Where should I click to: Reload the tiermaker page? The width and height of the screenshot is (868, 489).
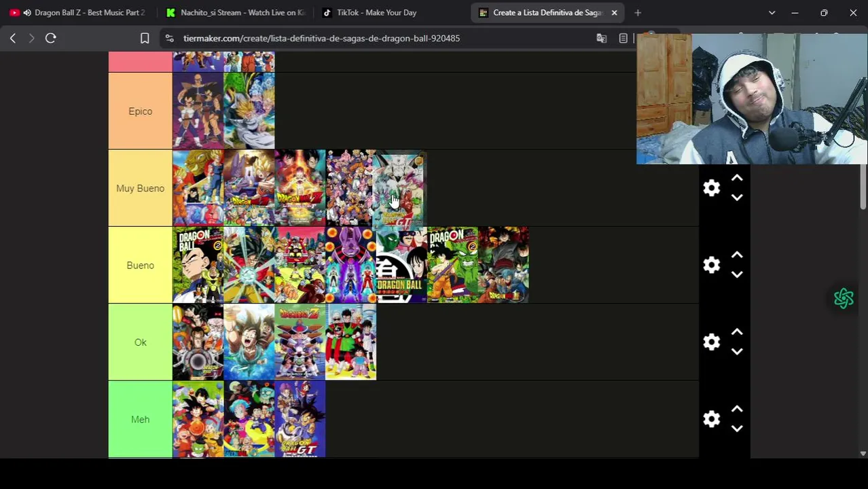point(50,39)
